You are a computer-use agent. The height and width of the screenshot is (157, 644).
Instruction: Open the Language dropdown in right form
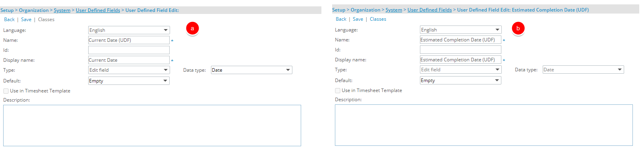point(461,30)
